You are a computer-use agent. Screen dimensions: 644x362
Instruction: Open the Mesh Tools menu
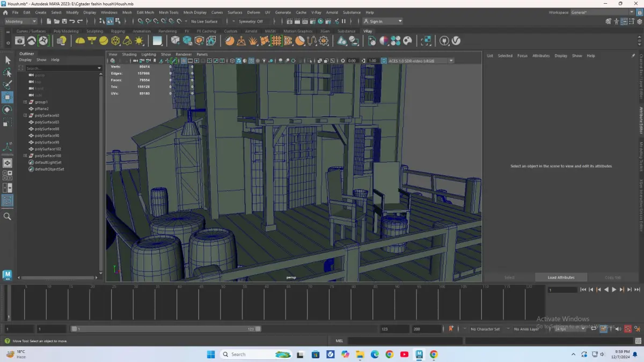(169, 12)
